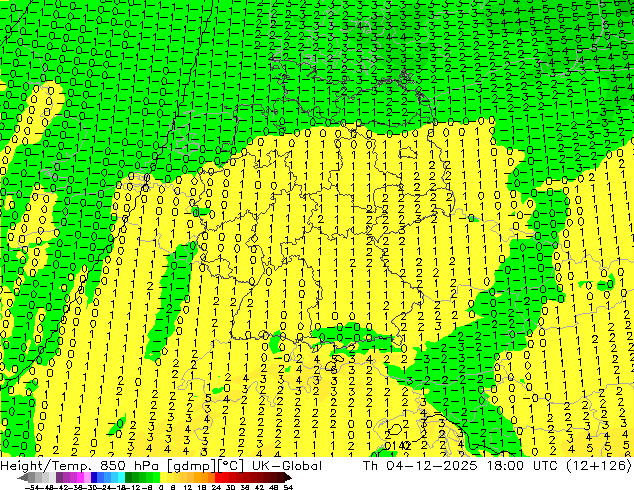Click the 'UK-Global' model label
634x490 pixels.
coord(287,465)
